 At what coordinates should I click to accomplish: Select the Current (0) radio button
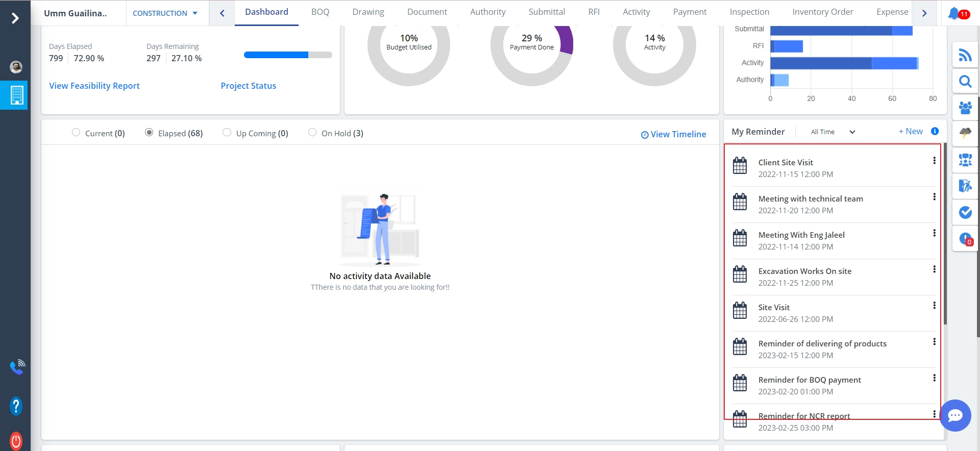(x=76, y=133)
